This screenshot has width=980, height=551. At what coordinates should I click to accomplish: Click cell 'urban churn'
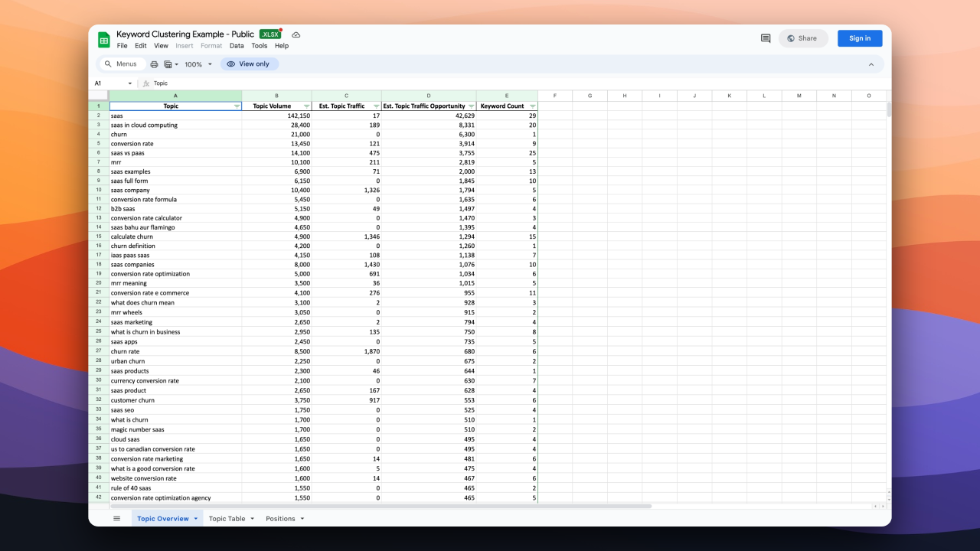[175, 361]
